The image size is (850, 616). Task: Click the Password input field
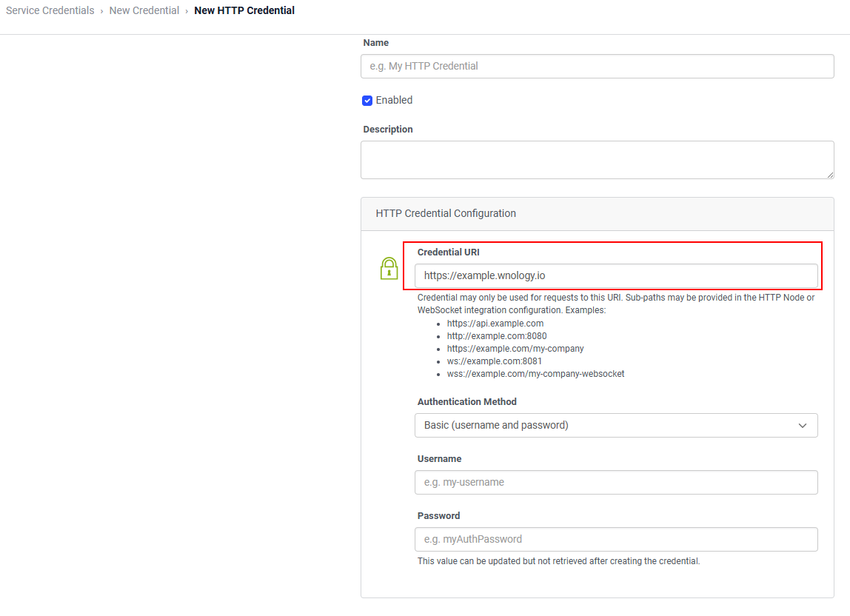[x=616, y=539]
